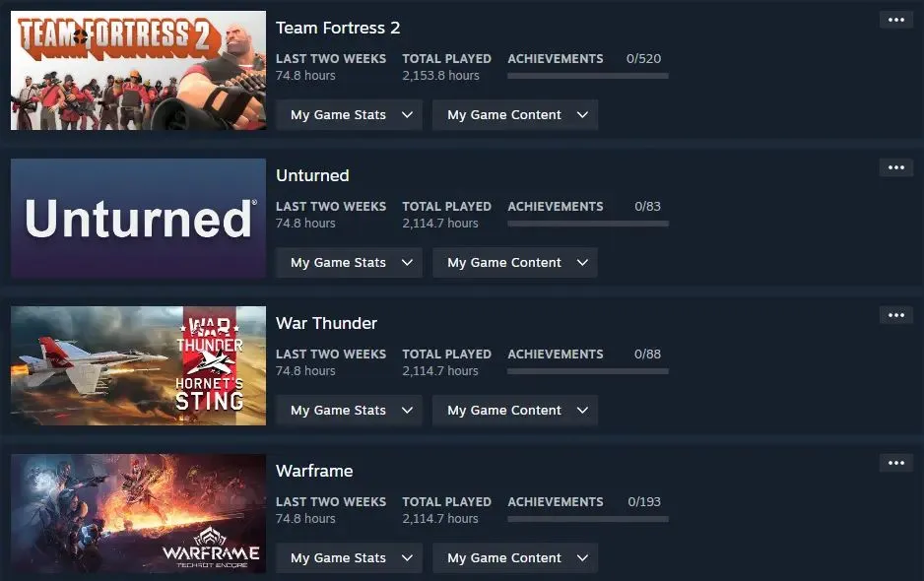Open the three-dots menu for Warframe

tap(895, 463)
